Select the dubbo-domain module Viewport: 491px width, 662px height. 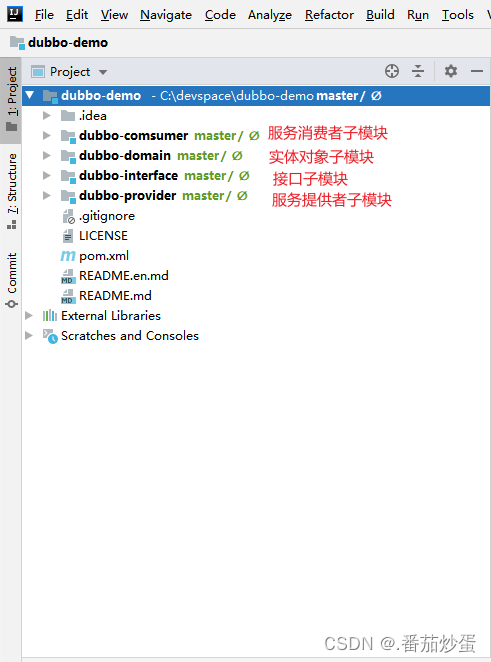pyautogui.click(x=125, y=156)
